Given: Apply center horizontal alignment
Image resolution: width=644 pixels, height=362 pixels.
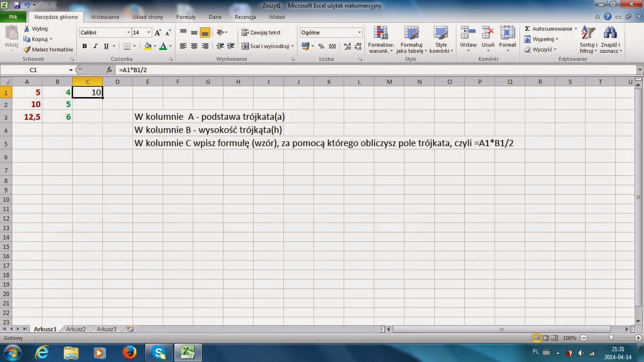Looking at the screenshot, I should (194, 46).
